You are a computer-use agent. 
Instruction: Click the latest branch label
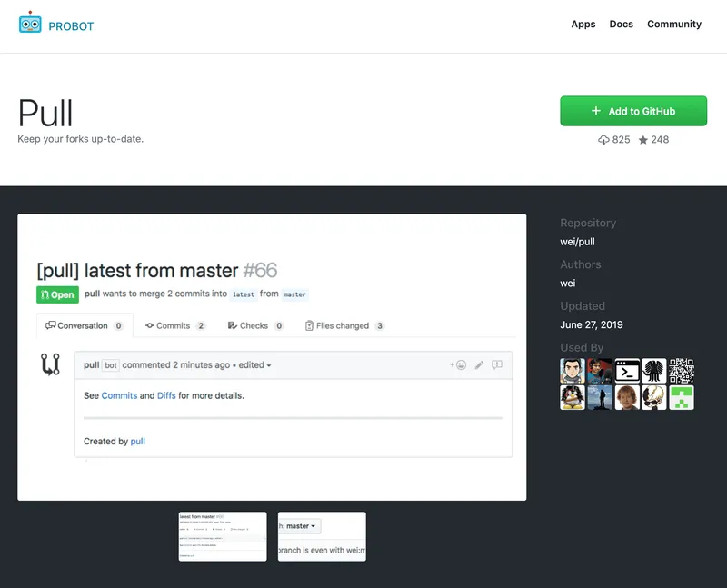coord(244,294)
